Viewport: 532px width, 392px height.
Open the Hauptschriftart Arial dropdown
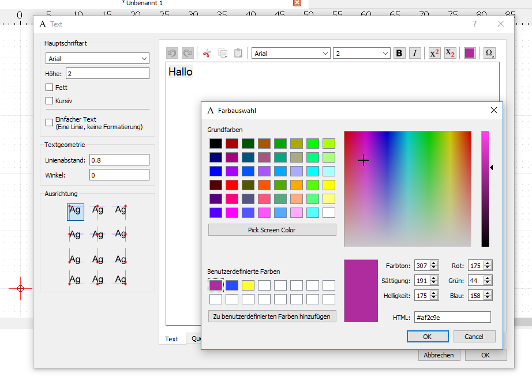tap(97, 58)
